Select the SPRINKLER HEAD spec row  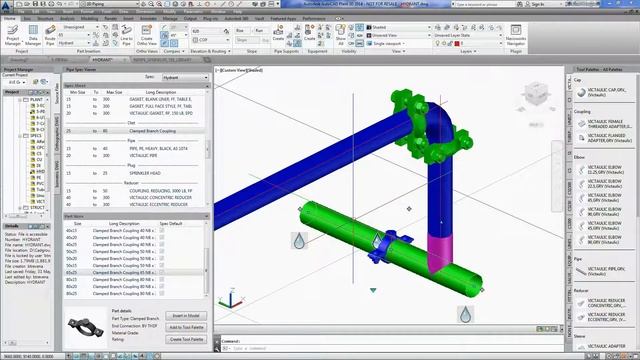click(x=135, y=173)
